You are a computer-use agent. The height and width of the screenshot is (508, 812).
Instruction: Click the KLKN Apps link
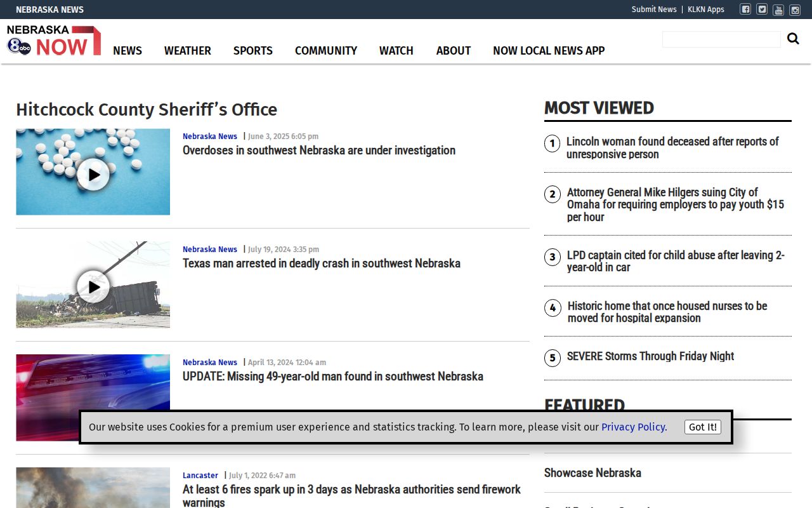tap(706, 10)
